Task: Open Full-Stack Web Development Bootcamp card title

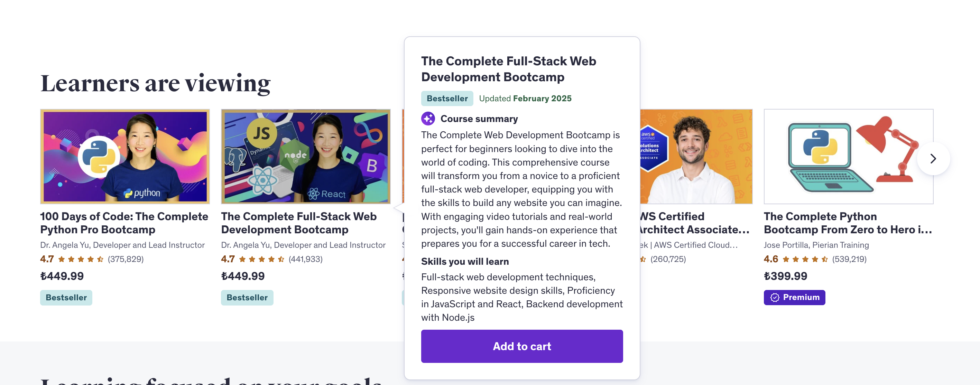Action: (299, 223)
